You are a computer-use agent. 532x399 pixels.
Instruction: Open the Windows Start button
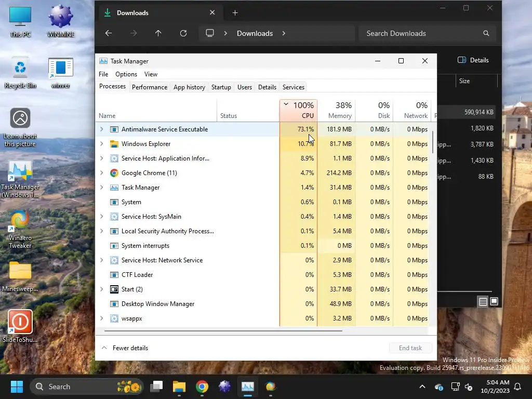[17, 387]
